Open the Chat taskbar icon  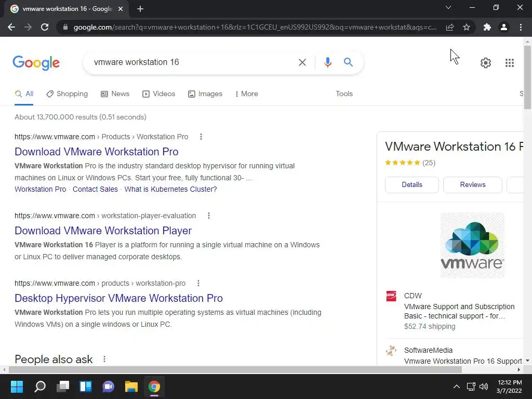[109, 387]
